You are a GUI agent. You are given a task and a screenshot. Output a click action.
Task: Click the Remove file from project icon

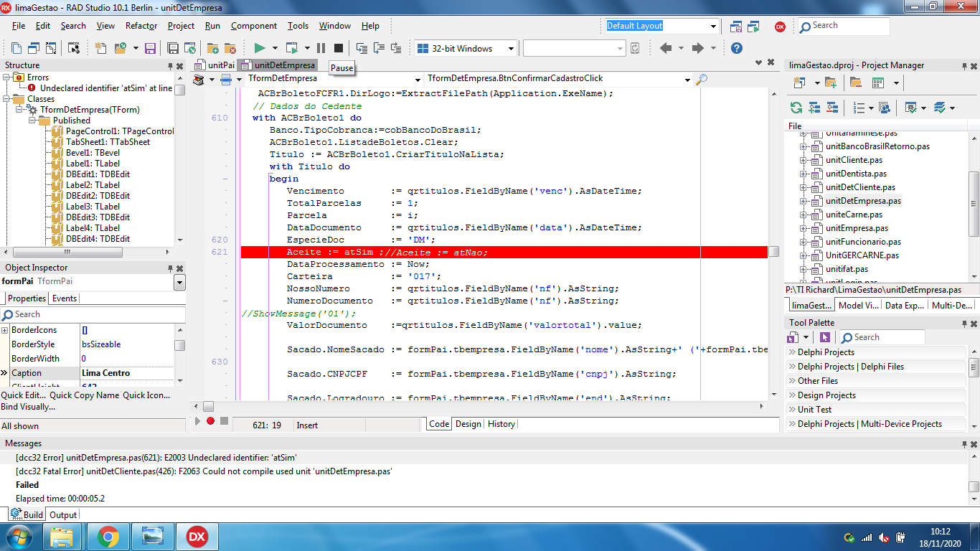[230, 48]
